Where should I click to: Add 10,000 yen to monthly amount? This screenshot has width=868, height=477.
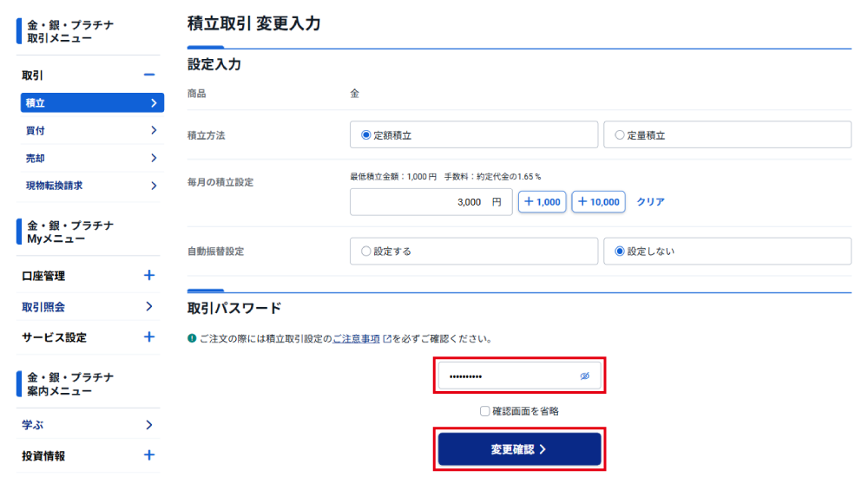coord(598,202)
